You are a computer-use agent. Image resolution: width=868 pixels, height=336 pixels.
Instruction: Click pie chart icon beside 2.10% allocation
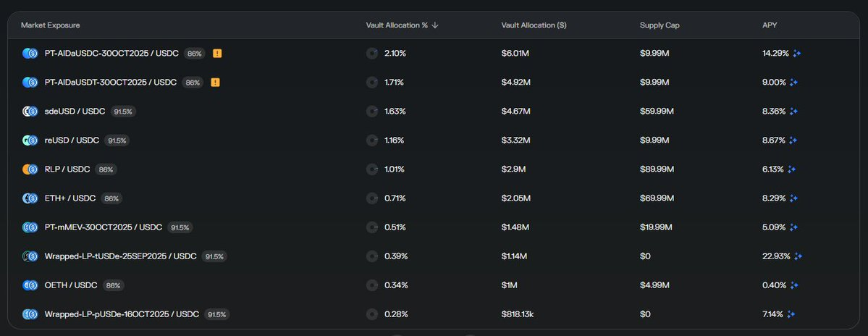pyautogui.click(x=372, y=53)
